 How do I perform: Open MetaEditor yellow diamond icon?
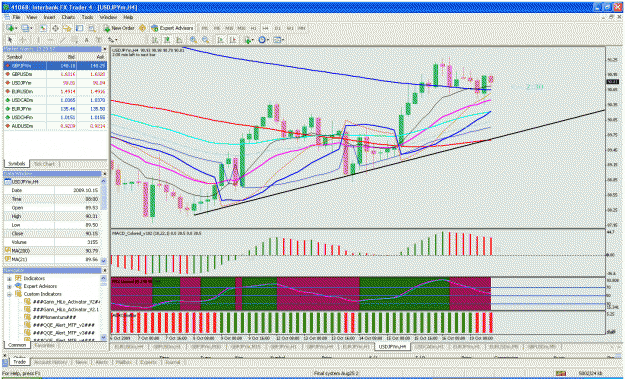pos(142,28)
